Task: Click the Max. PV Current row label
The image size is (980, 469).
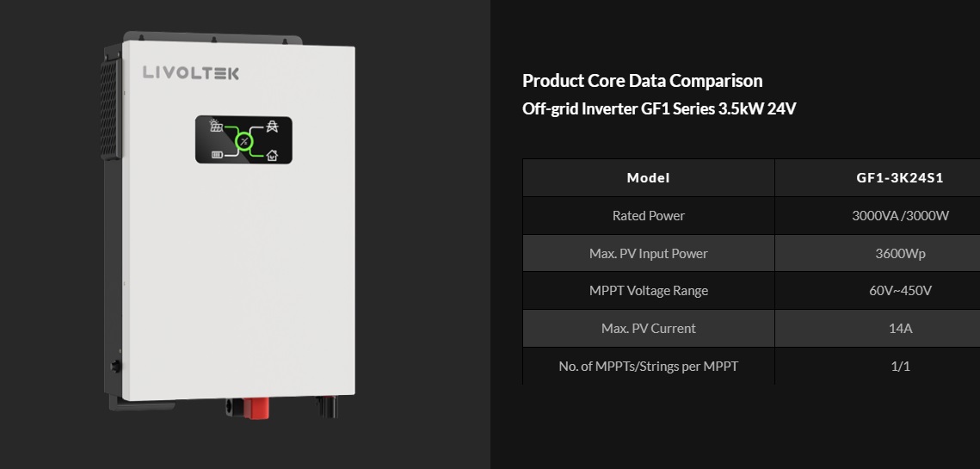Action: tap(649, 329)
